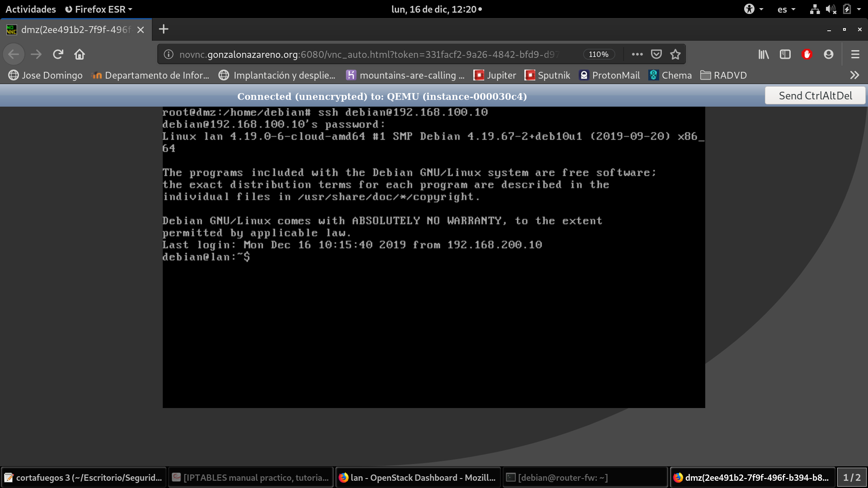This screenshot has width=868, height=488.
Task: Open the ProtonMail bookmark
Action: click(x=609, y=75)
